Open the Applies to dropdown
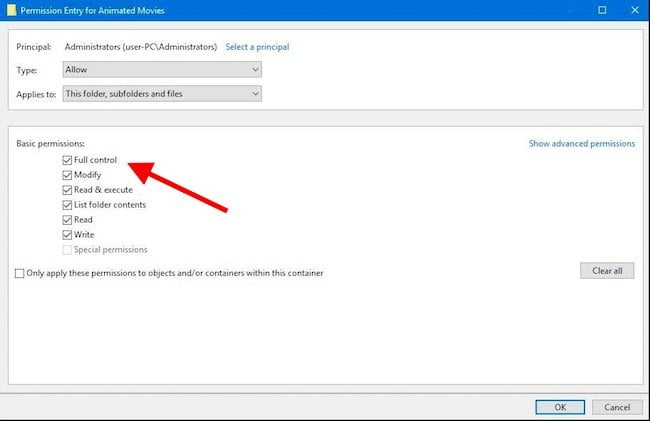Image resolution: width=650 pixels, height=421 pixels. [x=162, y=94]
